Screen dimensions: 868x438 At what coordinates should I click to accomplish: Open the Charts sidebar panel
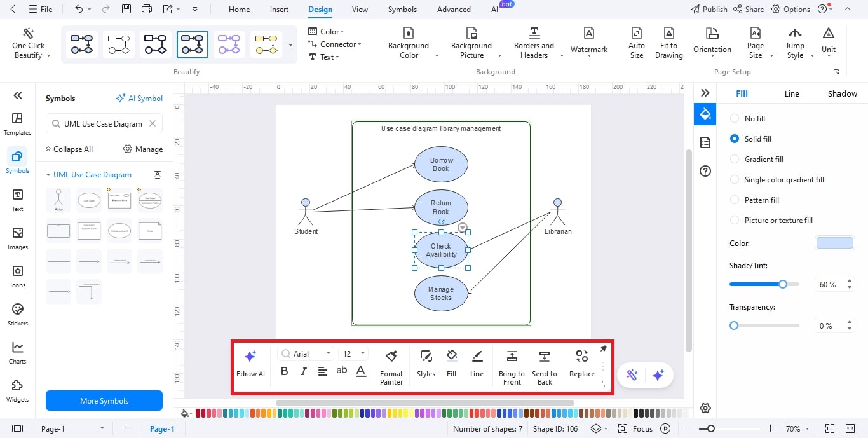tap(18, 353)
